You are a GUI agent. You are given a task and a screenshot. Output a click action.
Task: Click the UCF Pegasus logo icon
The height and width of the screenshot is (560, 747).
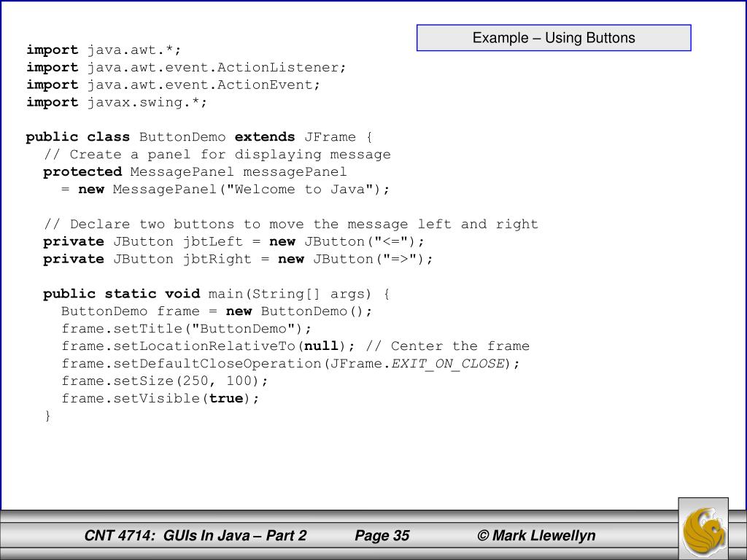[703, 529]
